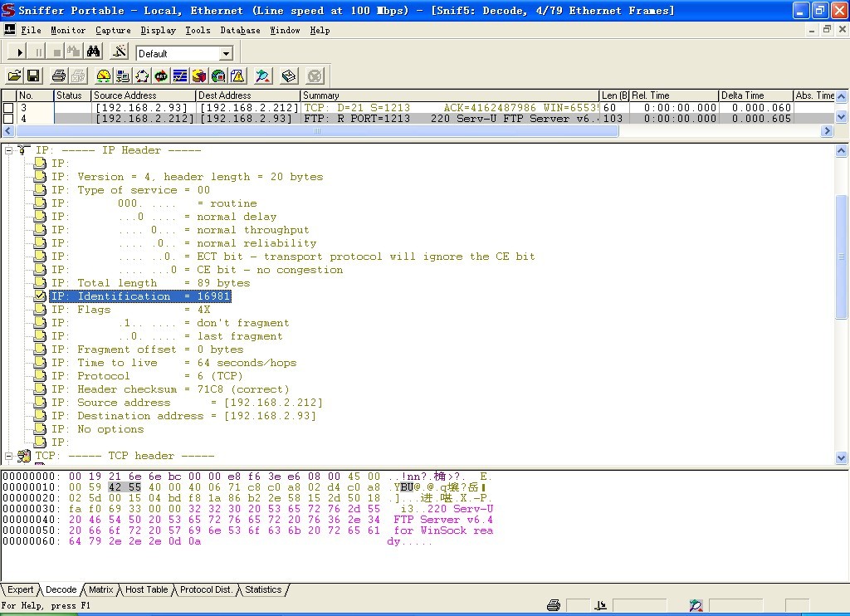
Task: Switch to the Expert tab
Action: click(x=21, y=589)
